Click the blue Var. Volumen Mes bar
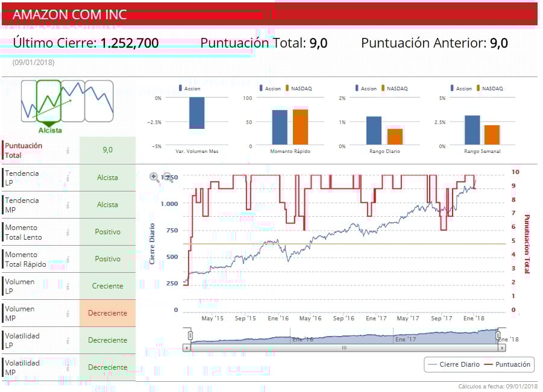This screenshot has height=392, width=543. click(196, 113)
